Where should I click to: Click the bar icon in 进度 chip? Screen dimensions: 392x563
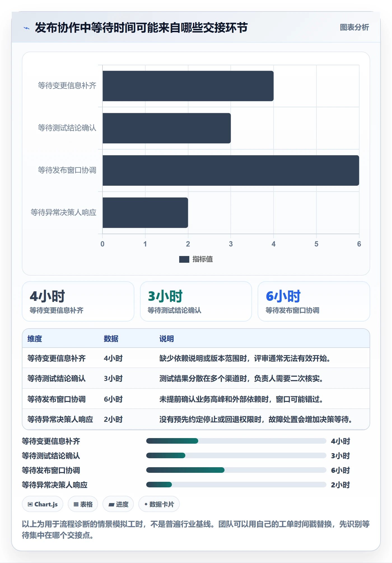(x=111, y=505)
